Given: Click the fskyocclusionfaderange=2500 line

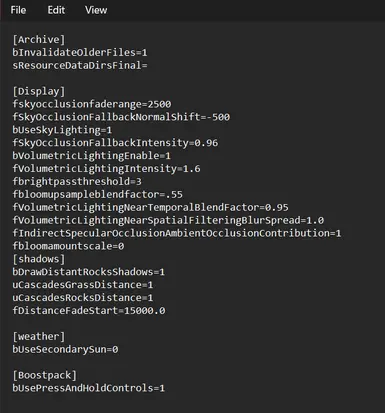Looking at the screenshot, I should click(92, 104).
